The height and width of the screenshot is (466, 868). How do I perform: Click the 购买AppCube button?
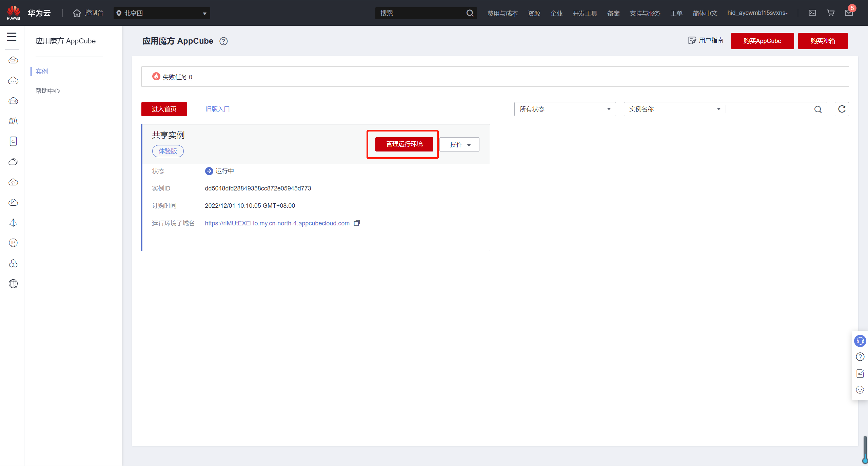pos(762,41)
